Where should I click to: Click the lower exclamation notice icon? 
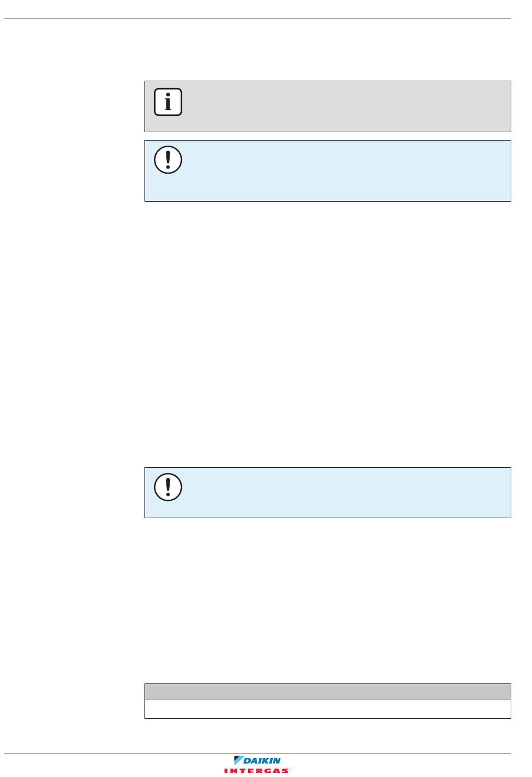(168, 487)
